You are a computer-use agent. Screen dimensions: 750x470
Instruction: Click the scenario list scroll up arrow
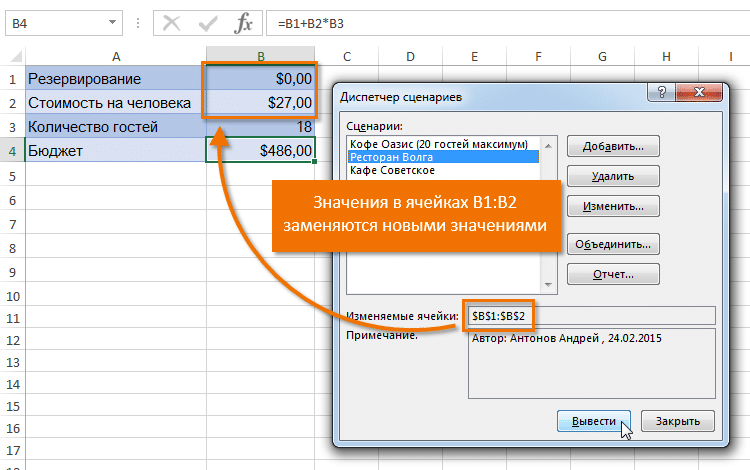click(x=548, y=145)
